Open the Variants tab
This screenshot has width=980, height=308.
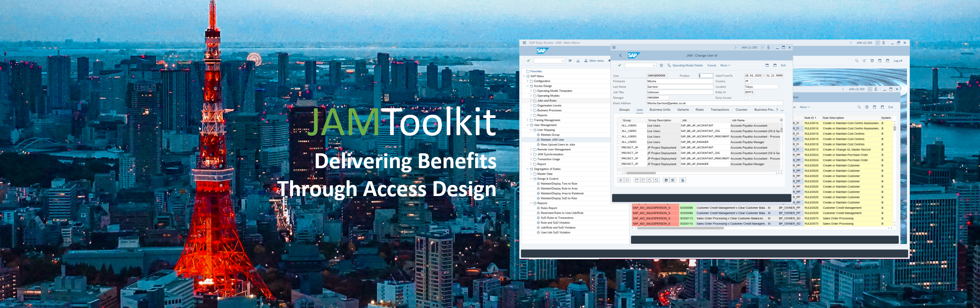coord(683,110)
